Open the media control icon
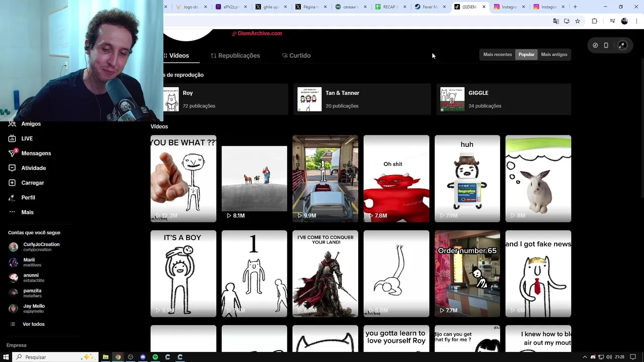This screenshot has width=644, height=362. [x=612, y=21]
